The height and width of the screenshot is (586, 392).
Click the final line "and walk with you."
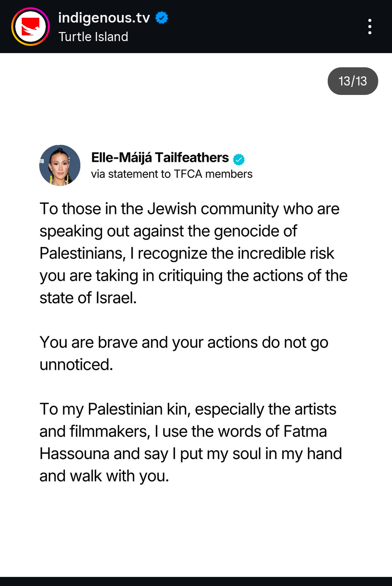pyautogui.click(x=104, y=476)
